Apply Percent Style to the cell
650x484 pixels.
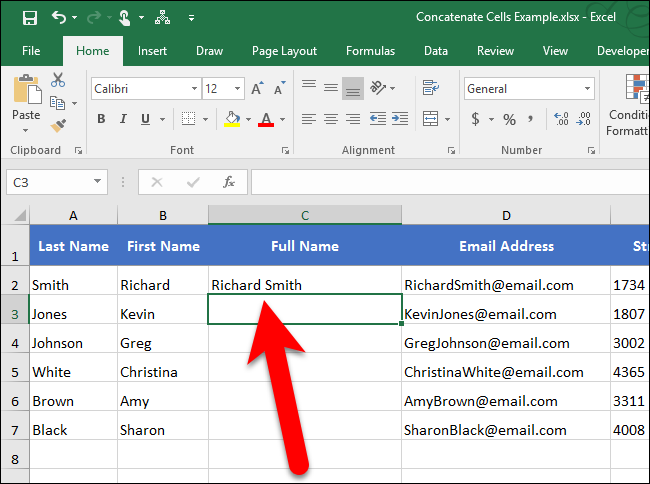[x=509, y=119]
